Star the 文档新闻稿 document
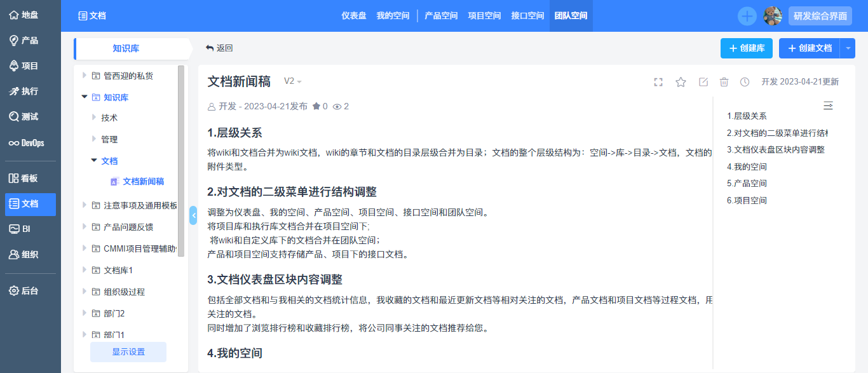The width and height of the screenshot is (868, 373). pyautogui.click(x=681, y=82)
